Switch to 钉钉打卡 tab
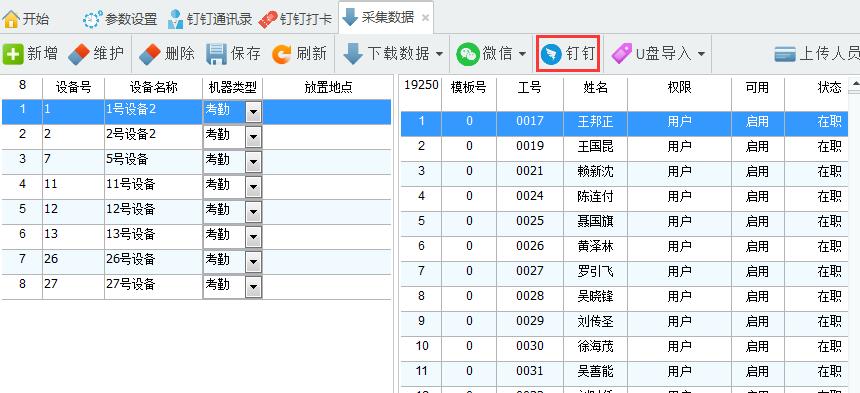 (x=296, y=19)
